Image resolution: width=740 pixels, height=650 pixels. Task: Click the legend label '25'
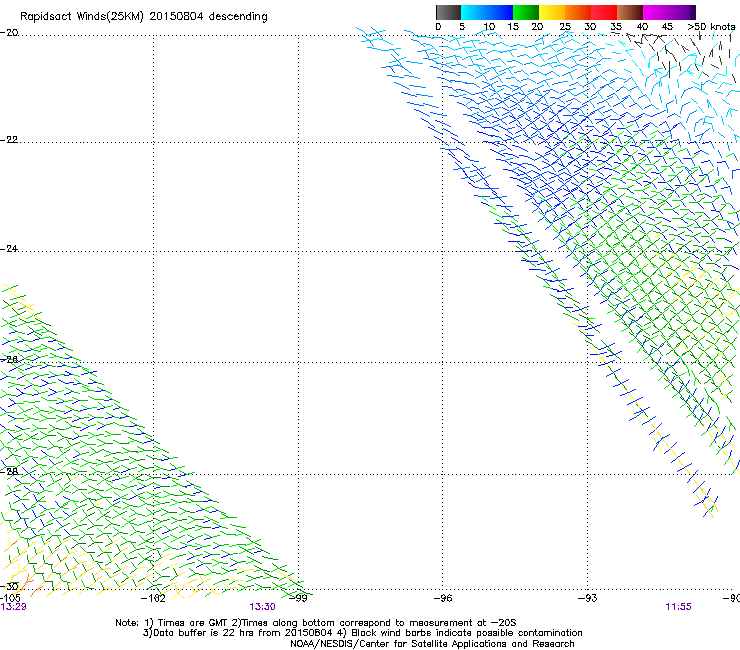pos(565,27)
